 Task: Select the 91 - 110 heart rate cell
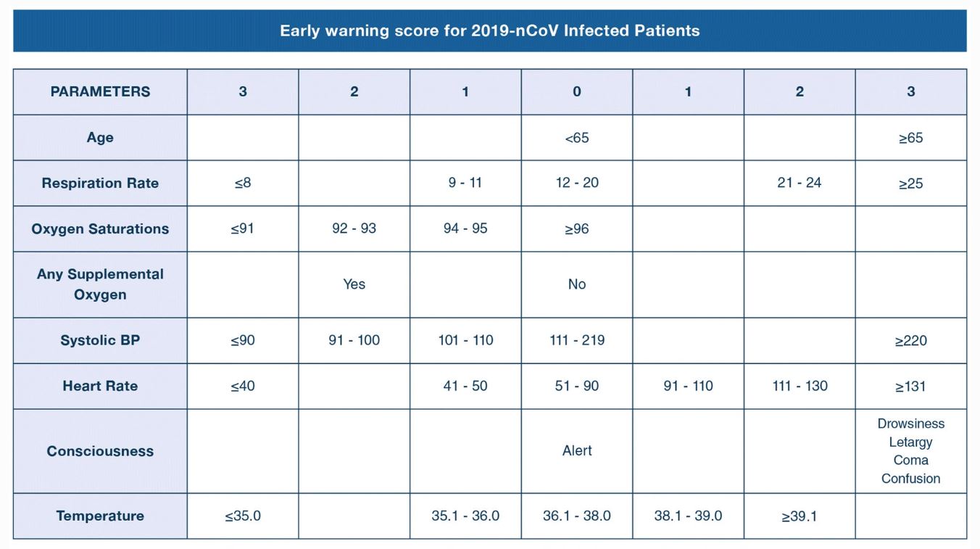(688, 386)
